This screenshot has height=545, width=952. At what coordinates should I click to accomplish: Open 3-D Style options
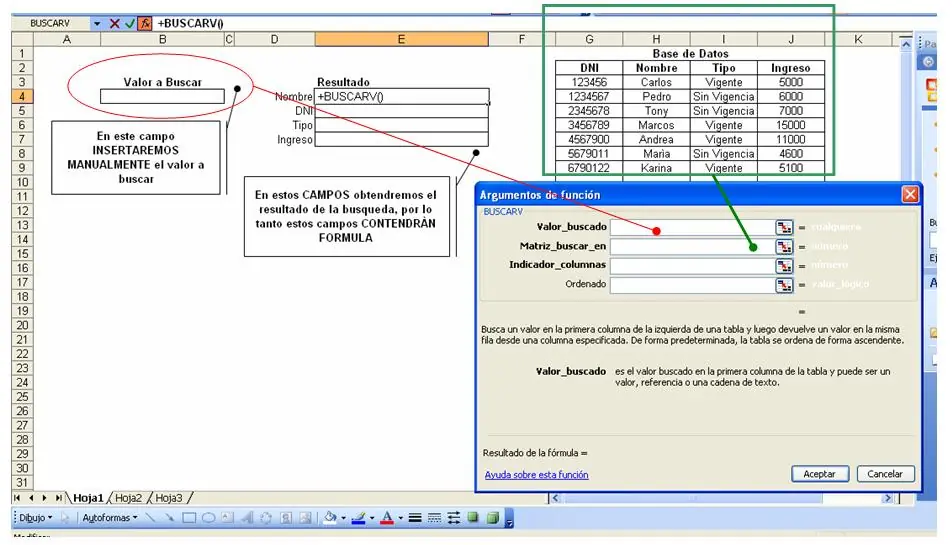pos(493,518)
